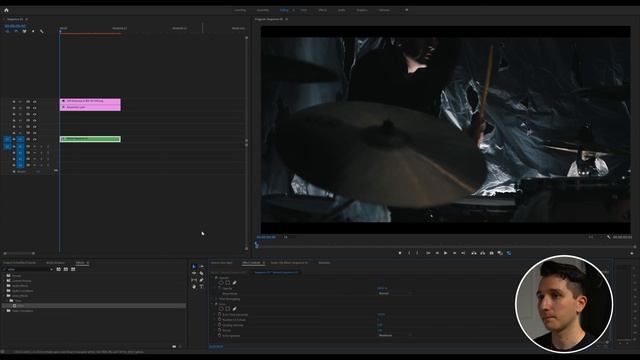Create ellipse mask under Opacity
Viewport: 640px width, 360px height.
[x=221, y=282]
